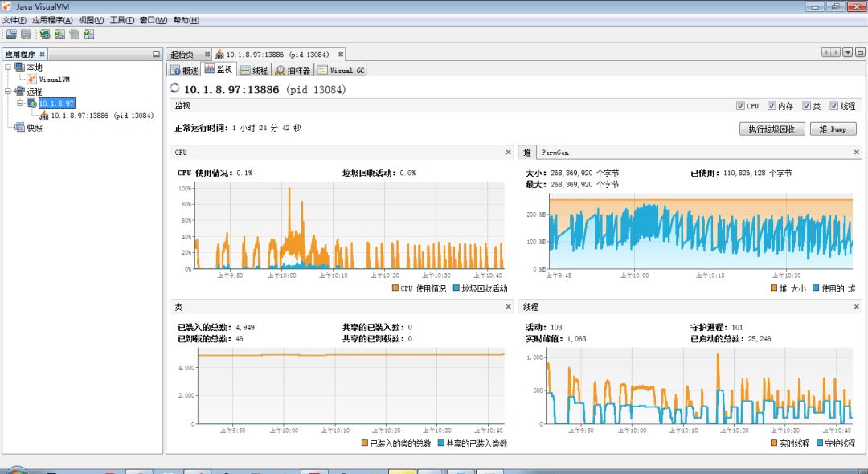
Task: Collapse the 远程 tree node
Action: pos(8,92)
